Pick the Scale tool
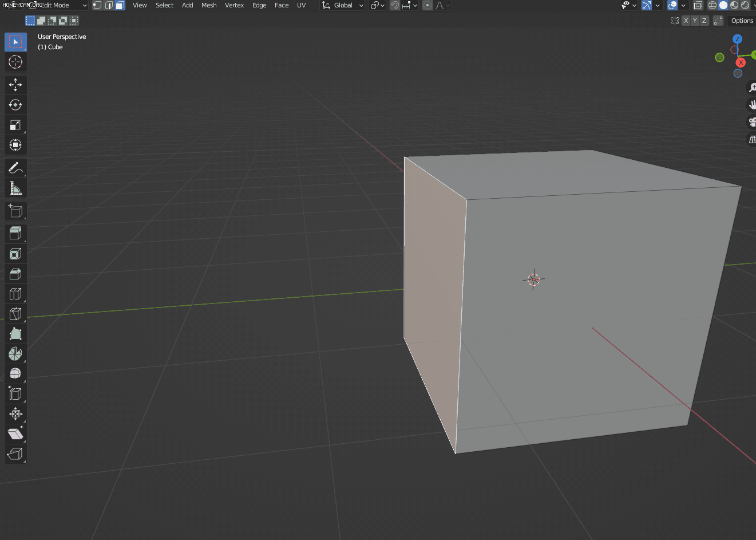756x540 pixels. [x=15, y=125]
